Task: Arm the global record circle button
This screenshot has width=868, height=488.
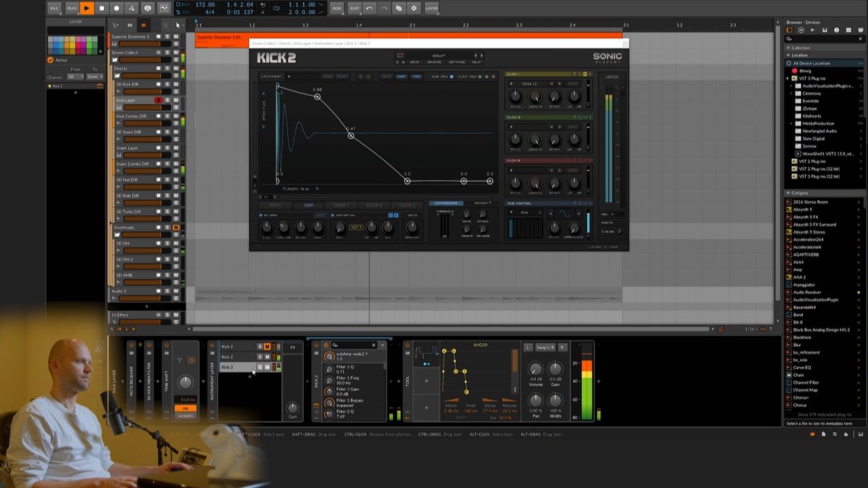Action: [117, 8]
